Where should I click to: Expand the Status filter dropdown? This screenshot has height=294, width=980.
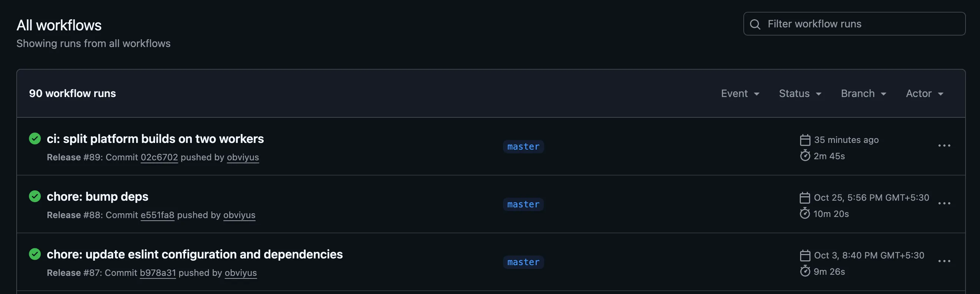(800, 93)
